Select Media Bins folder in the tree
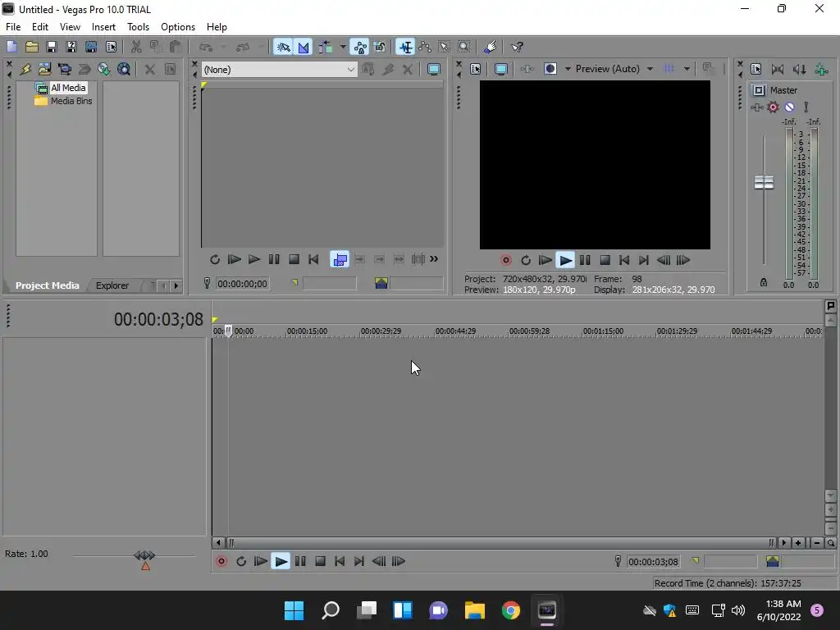Image resolution: width=840 pixels, height=630 pixels. [71, 101]
